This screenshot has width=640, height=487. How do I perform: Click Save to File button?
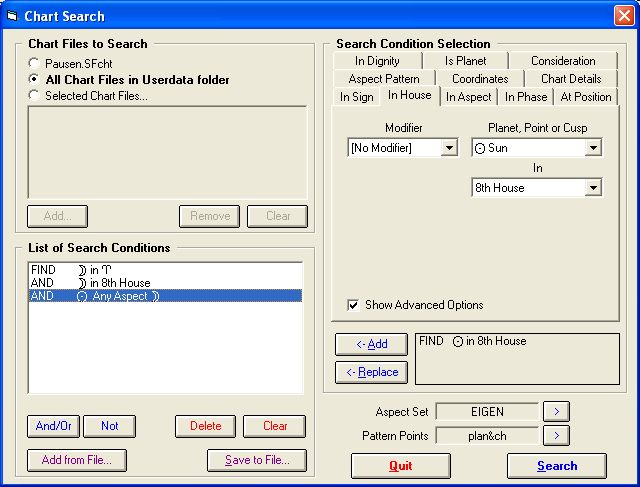[x=256, y=460]
